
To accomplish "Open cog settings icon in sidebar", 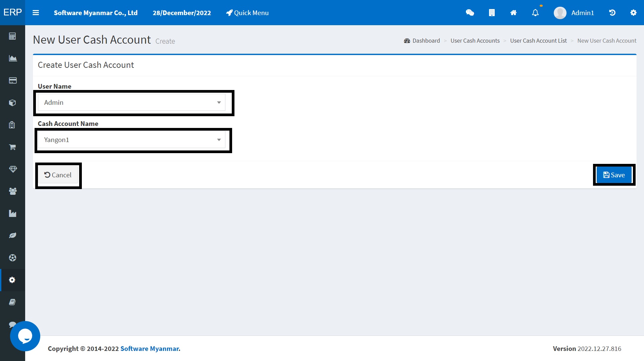I will coord(12,280).
